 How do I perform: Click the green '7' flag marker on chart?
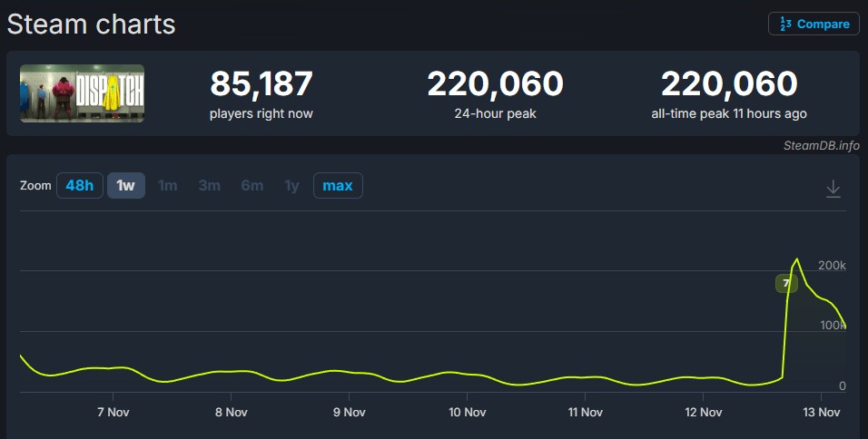(x=785, y=284)
